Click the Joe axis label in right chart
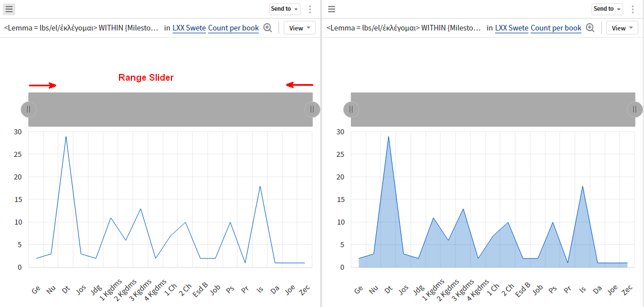 click(612, 290)
